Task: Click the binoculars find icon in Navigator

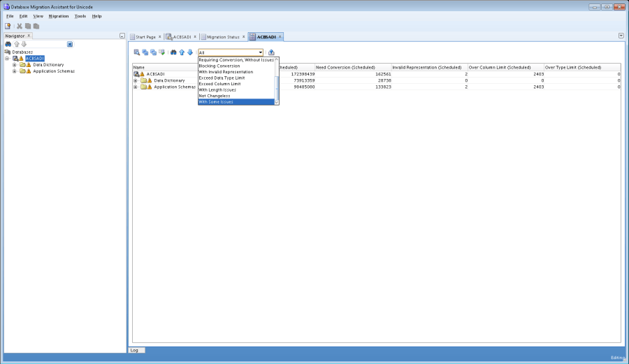Action: point(8,44)
